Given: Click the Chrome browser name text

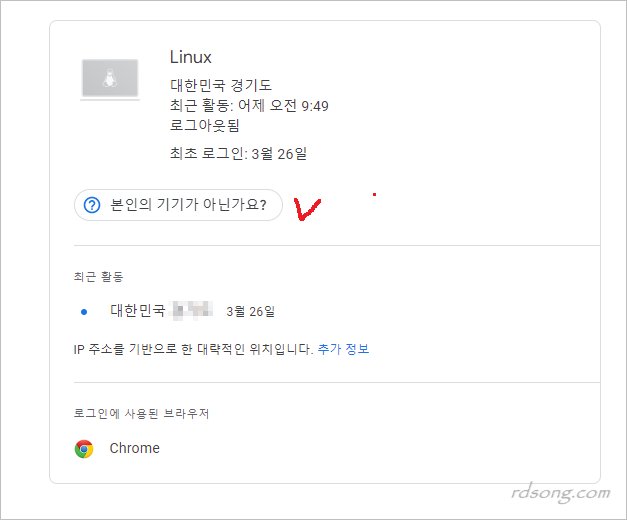Looking at the screenshot, I should click(x=134, y=448).
